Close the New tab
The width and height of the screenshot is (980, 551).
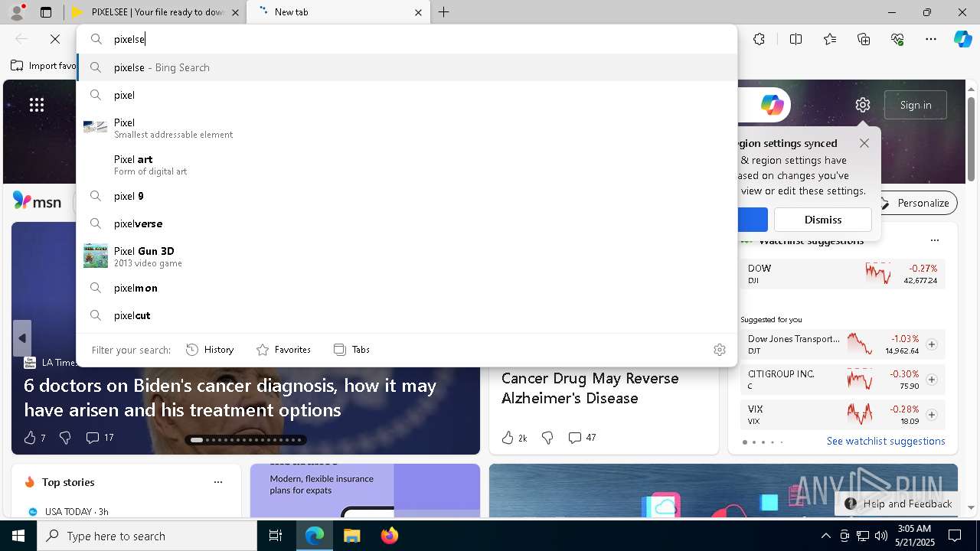(x=418, y=12)
